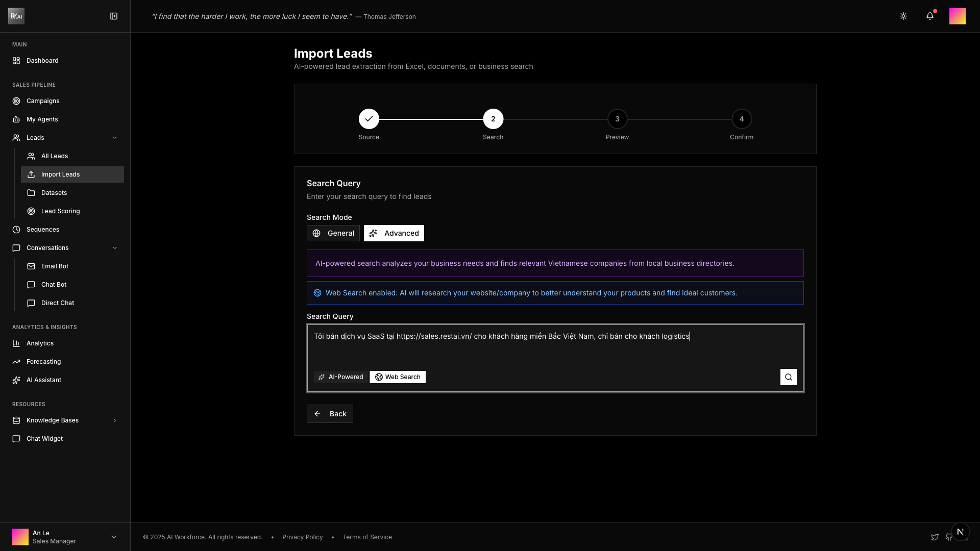Toggle the AI-Powered option
The height and width of the screenshot is (551, 980).
pos(341,377)
